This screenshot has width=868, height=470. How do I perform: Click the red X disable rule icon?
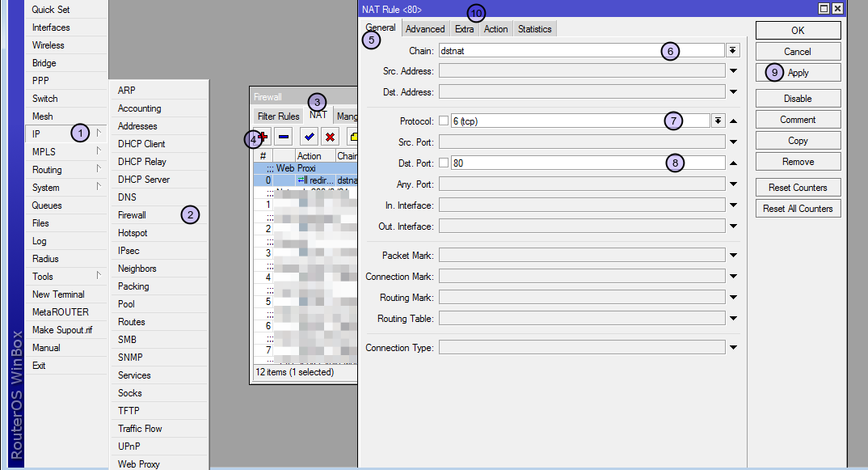click(330, 137)
